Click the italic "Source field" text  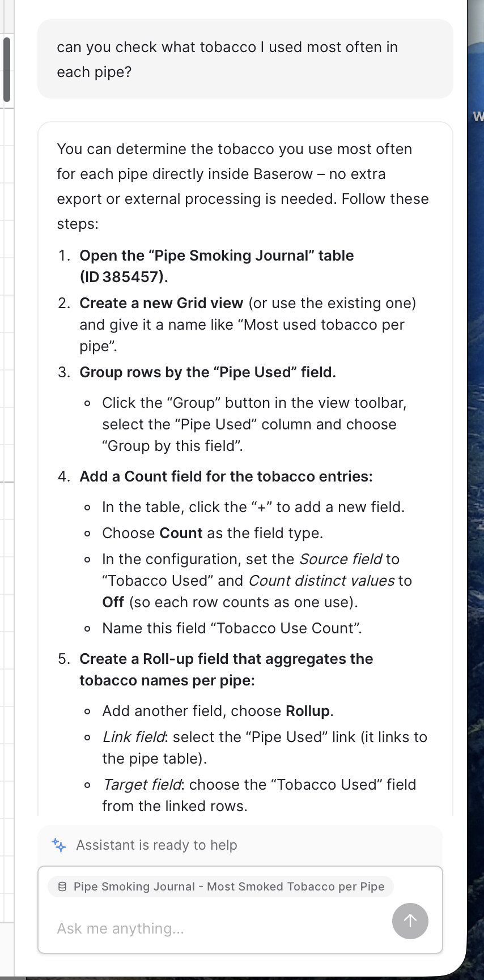[x=340, y=559]
